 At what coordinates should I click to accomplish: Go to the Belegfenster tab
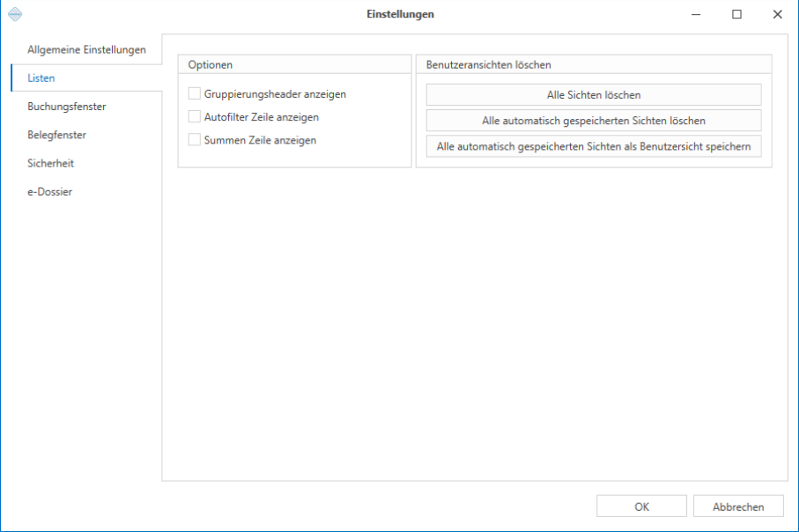tap(86, 135)
